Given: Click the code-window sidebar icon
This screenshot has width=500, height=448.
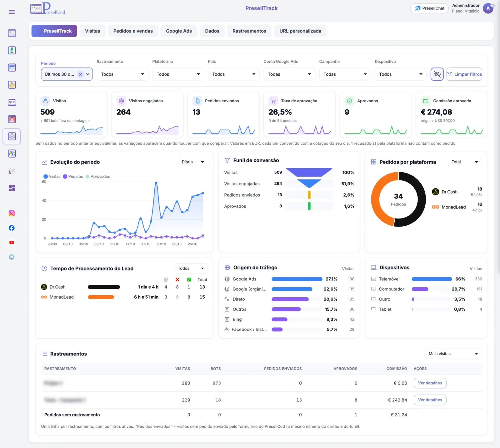Looking at the screenshot, I should pyautogui.click(x=12, y=102).
